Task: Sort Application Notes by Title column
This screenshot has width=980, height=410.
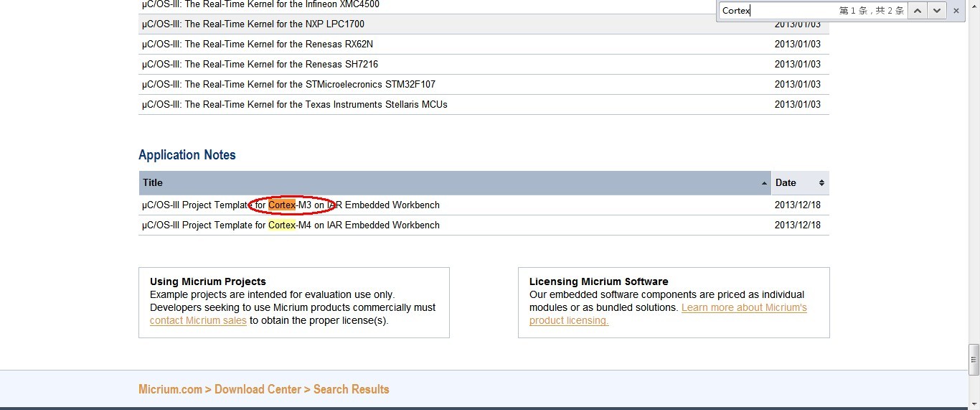Action: pyautogui.click(x=455, y=182)
